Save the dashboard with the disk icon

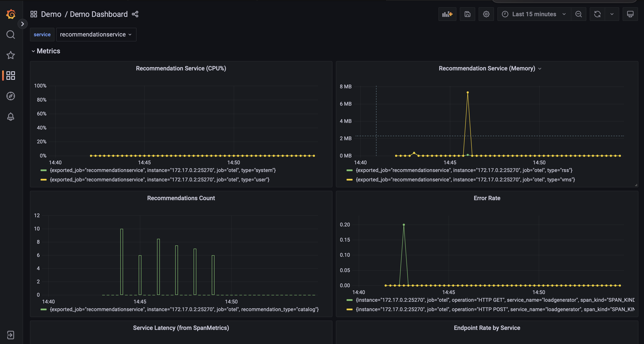click(468, 14)
